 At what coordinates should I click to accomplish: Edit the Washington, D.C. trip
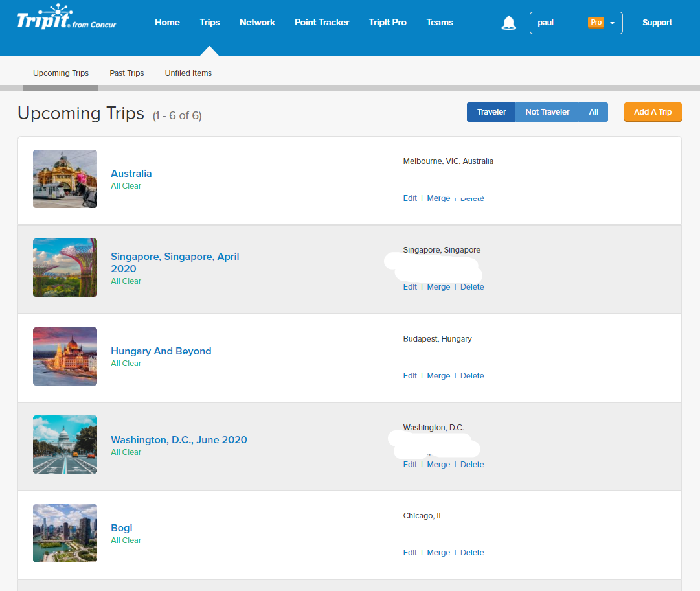410,464
